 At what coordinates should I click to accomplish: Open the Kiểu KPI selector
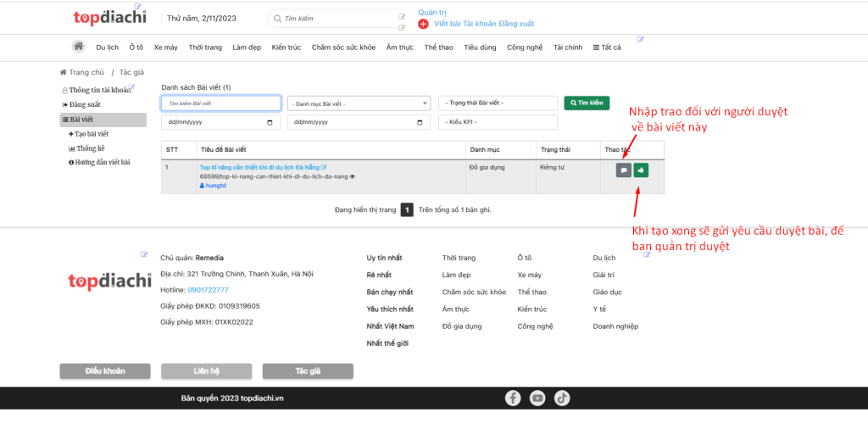498,122
